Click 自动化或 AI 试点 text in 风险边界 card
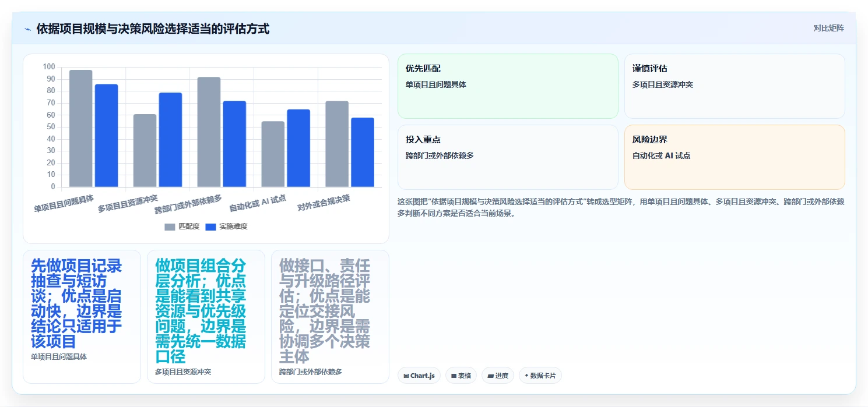Viewport: 868px width, 407px height. point(662,155)
